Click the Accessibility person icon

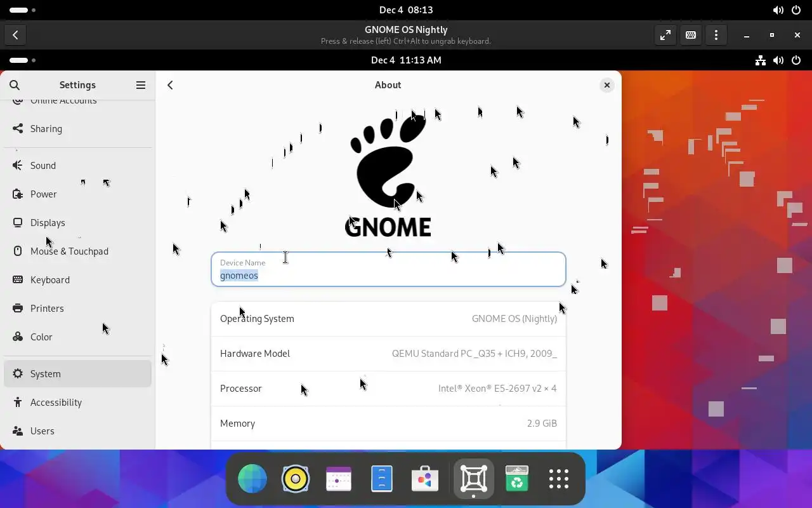click(18, 402)
